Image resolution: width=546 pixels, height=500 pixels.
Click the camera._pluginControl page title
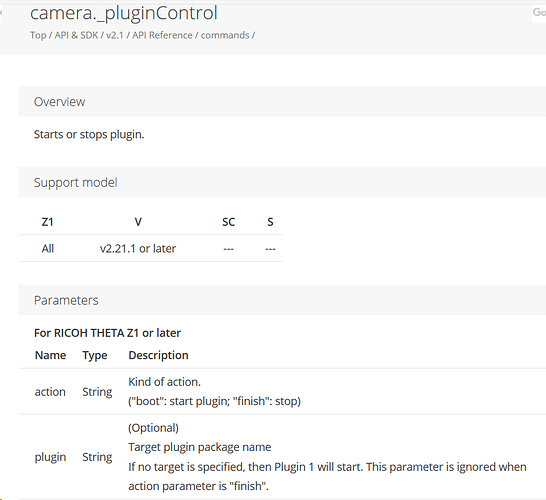pyautogui.click(x=124, y=13)
